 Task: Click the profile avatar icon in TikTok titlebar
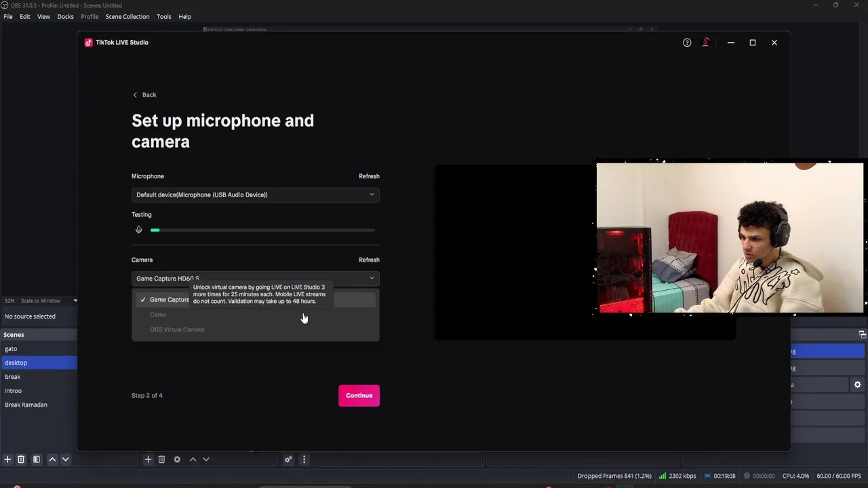click(705, 43)
